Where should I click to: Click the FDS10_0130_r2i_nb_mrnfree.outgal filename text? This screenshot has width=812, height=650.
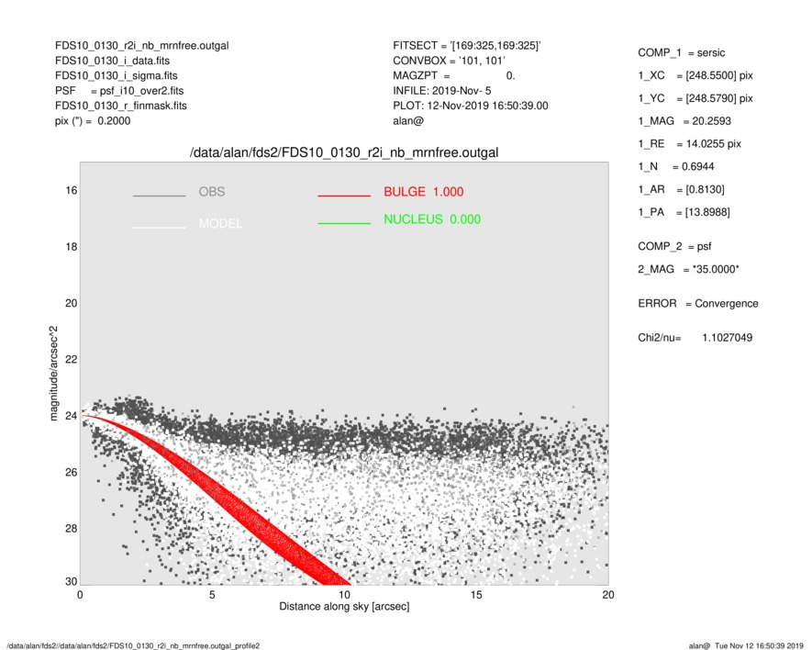coord(142,46)
